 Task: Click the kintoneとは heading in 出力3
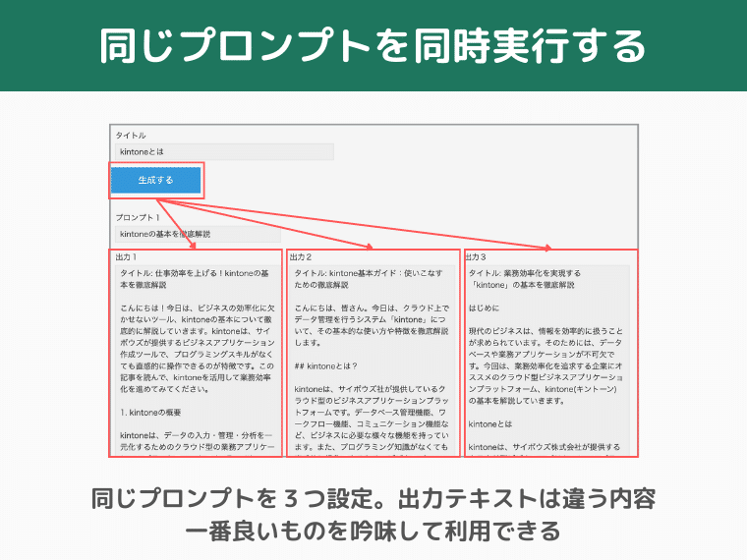click(x=490, y=423)
